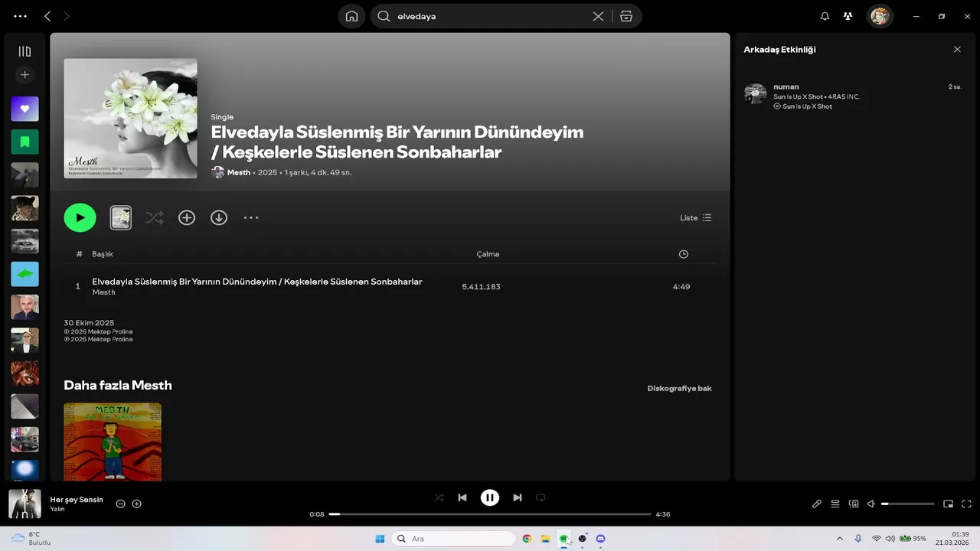Screen dimensions: 980x551
Task: Pause the current playback
Action: coord(490,497)
